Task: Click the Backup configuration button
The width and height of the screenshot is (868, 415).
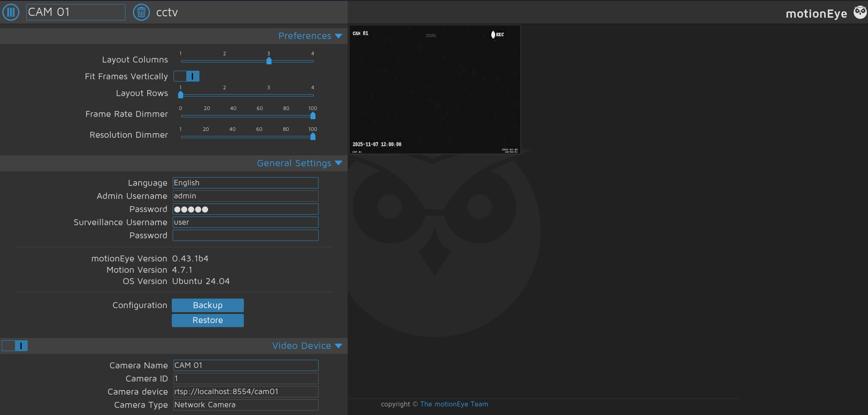Action: 208,305
